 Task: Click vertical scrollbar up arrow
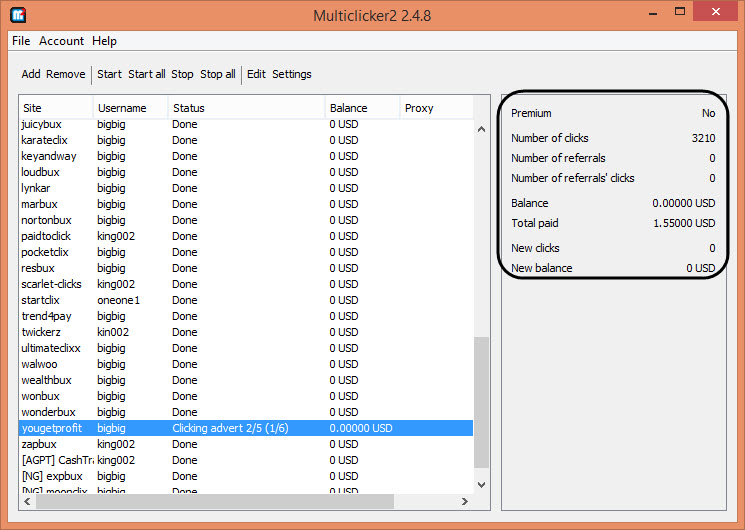pos(481,129)
